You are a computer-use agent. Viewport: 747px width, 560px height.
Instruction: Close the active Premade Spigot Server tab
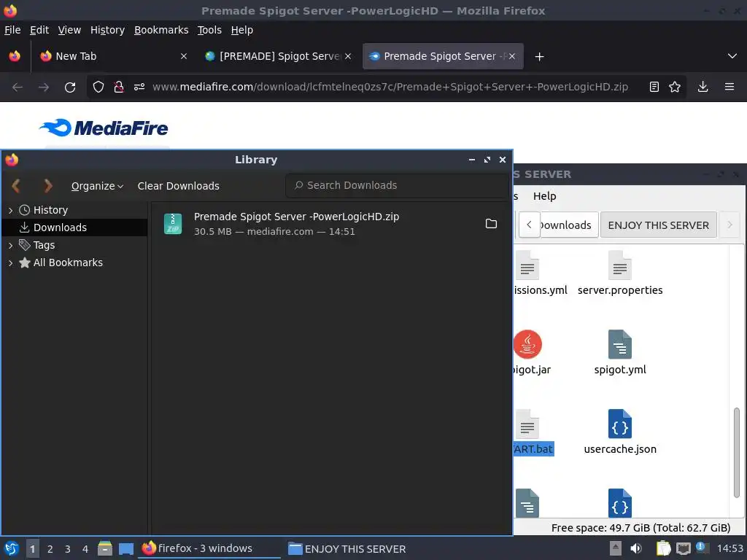point(511,56)
